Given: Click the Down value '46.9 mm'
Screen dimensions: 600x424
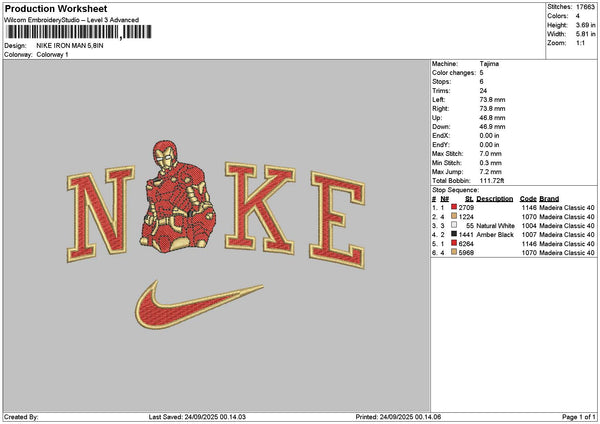Looking at the screenshot, I should 492,127.
